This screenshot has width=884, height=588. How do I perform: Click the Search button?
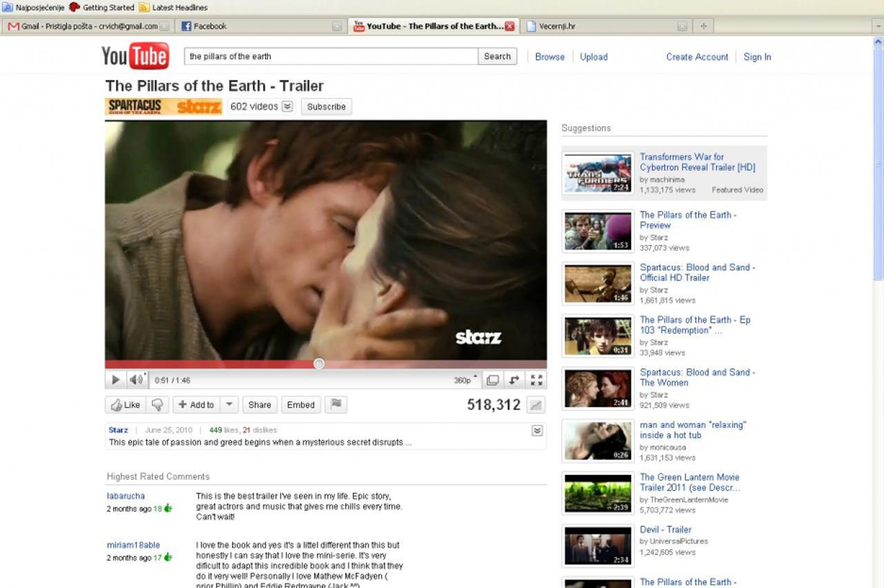pyautogui.click(x=497, y=57)
